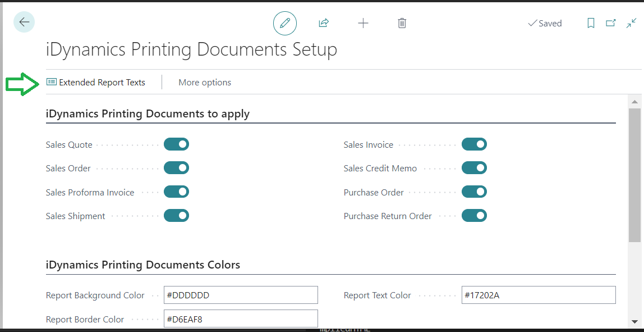644x332 pixels.
Task: Toggle the Sales Quote switch
Action: coord(176,144)
